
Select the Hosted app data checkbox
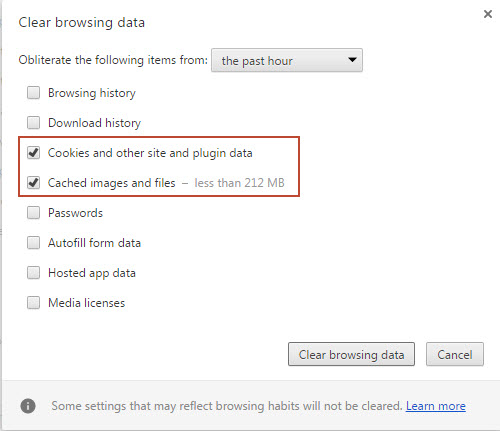33,273
